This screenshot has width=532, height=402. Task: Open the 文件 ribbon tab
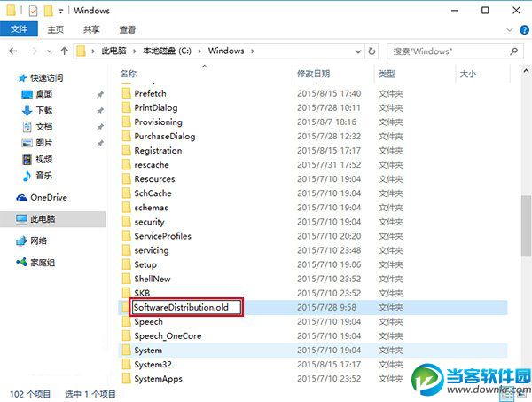coord(19,29)
